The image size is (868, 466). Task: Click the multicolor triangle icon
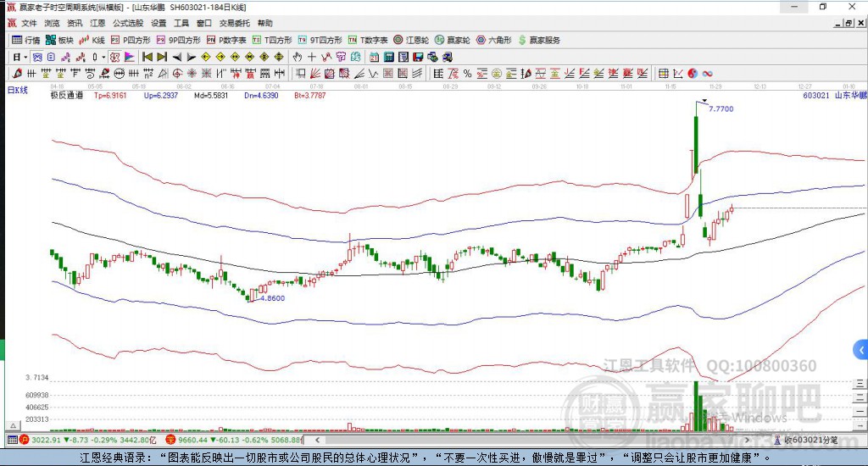(129, 57)
